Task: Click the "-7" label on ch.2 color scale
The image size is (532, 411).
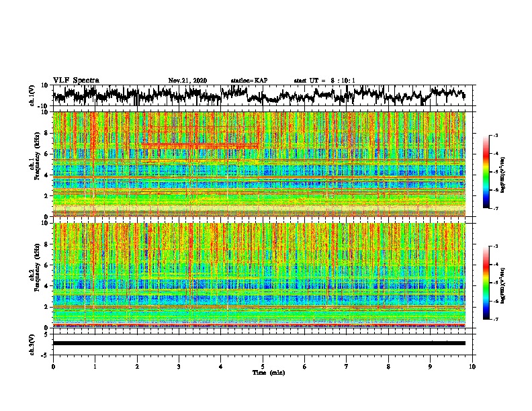Action: point(495,319)
